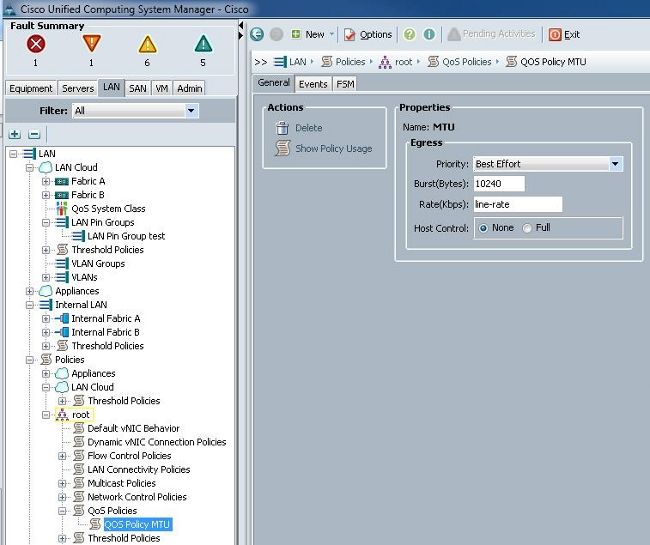Click the Internal Fabric A icon
Image resolution: width=650 pixels, height=545 pixels.
point(62,319)
